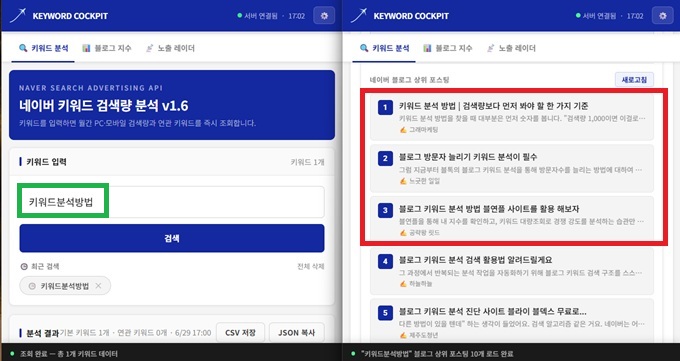680x361 pixels.
Task: Switch to 노출 레이더 tab in left window
Action: tap(170, 48)
